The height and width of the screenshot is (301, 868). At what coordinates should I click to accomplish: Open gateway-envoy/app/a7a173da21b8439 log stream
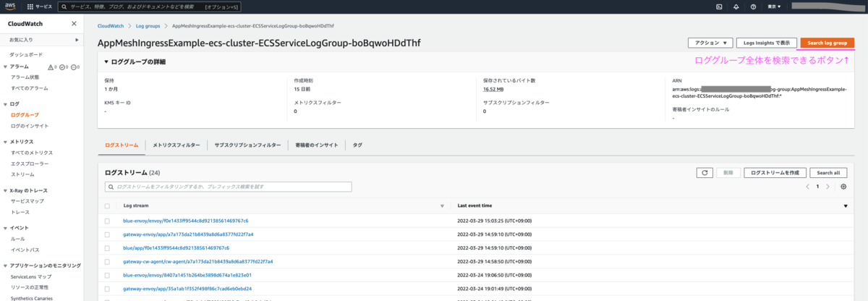188,234
